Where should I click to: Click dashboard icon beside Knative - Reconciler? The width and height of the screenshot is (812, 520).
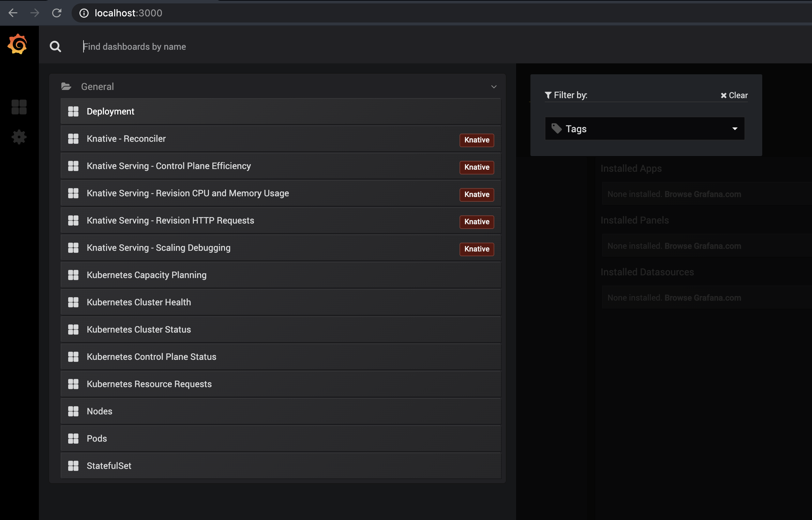[x=73, y=139]
